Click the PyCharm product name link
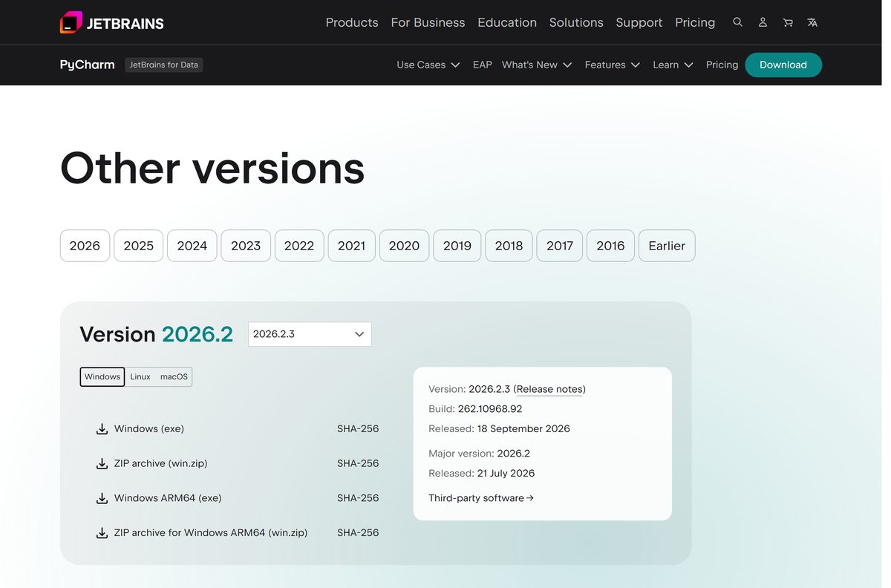Image resolution: width=891 pixels, height=588 pixels. 88,65
